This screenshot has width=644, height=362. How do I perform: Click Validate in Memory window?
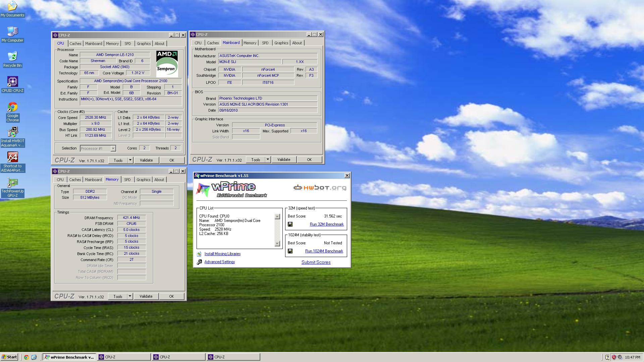(x=146, y=296)
